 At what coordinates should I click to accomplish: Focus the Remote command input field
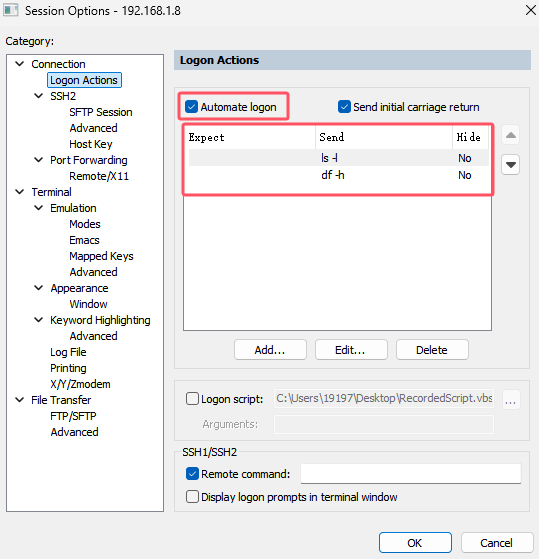click(411, 473)
